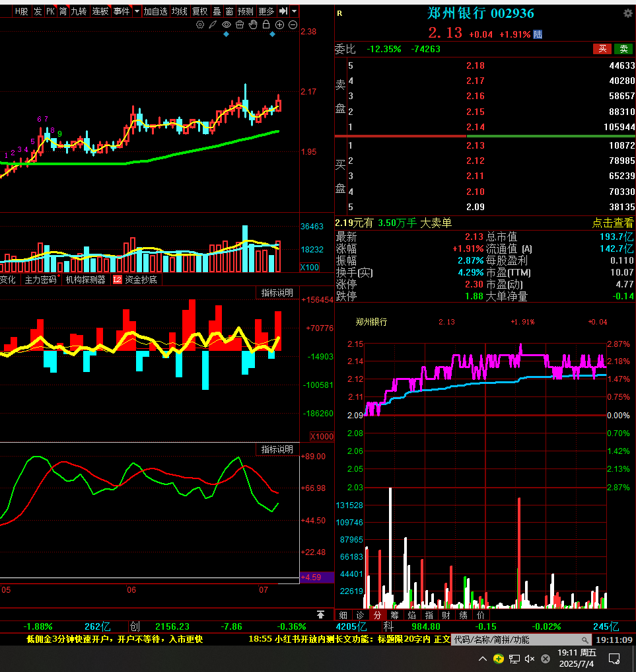The width and height of the screenshot is (636, 672).
Task: Switch to the 细 detail tab
Action: click(343, 615)
